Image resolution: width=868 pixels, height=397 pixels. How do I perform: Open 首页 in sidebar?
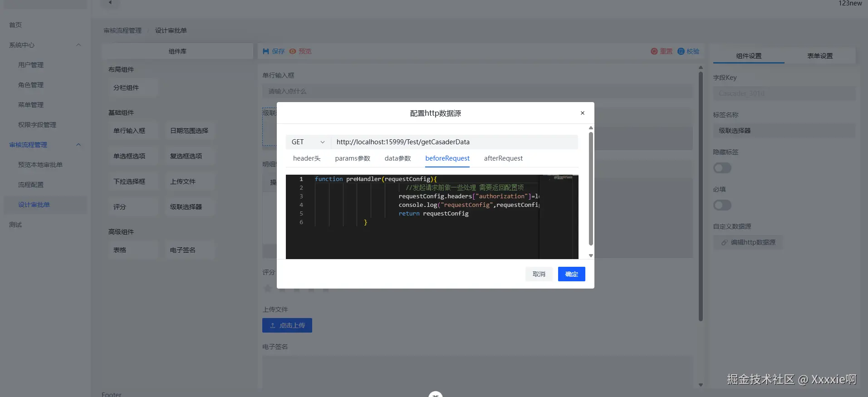(15, 25)
